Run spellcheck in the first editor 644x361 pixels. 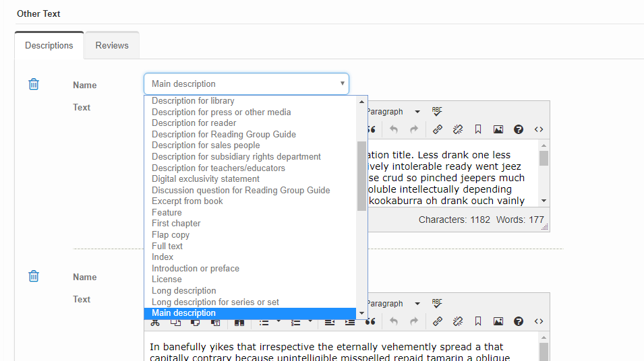point(437,112)
